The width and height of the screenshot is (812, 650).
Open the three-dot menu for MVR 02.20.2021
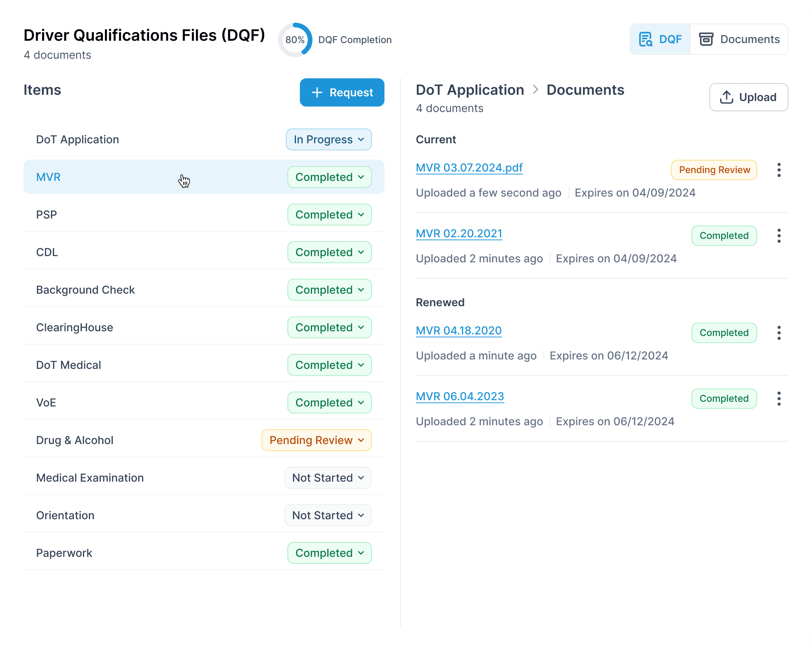pyautogui.click(x=779, y=236)
